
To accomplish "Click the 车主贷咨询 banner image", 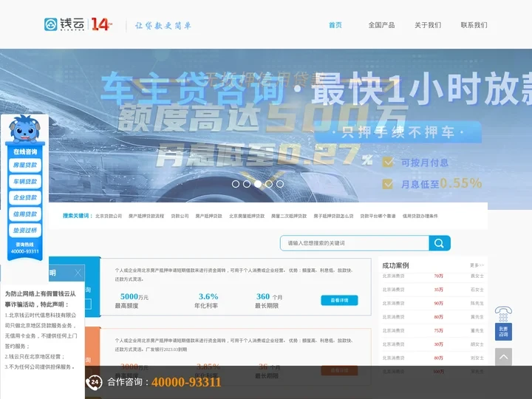I will [x=266, y=126].
